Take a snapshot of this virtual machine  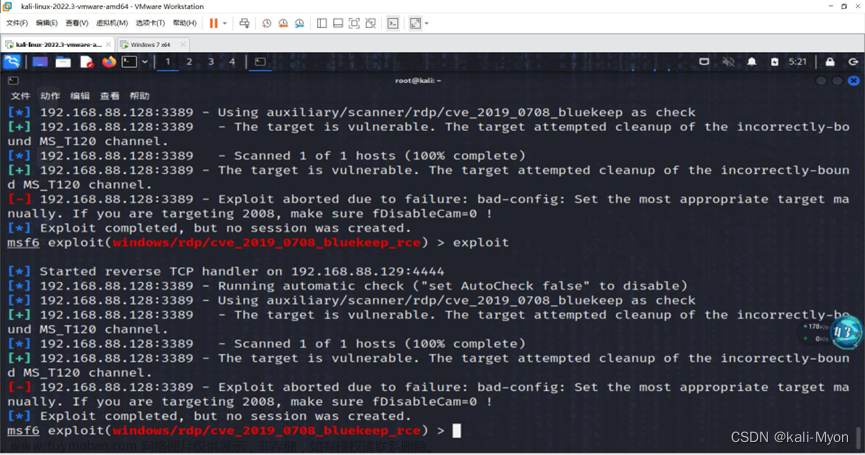coord(266,23)
